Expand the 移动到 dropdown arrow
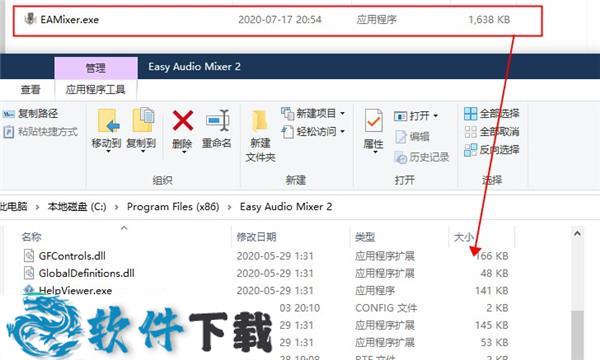The height and width of the screenshot is (360, 600). tap(108, 151)
